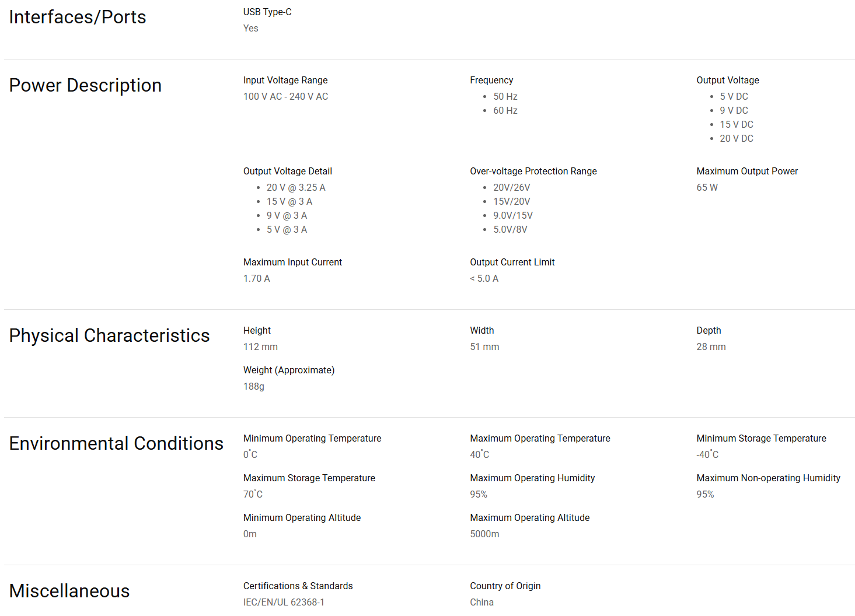The height and width of the screenshot is (616, 855).
Task: Click the Power Description section heading
Action: [x=85, y=86]
